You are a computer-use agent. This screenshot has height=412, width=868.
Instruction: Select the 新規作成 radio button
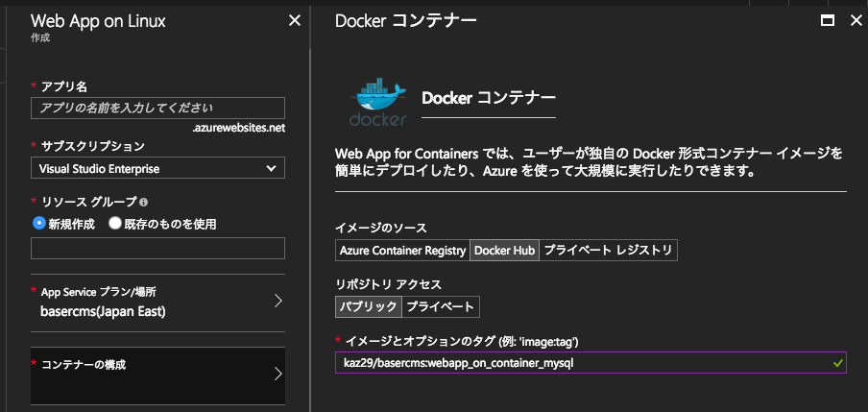click(x=38, y=224)
